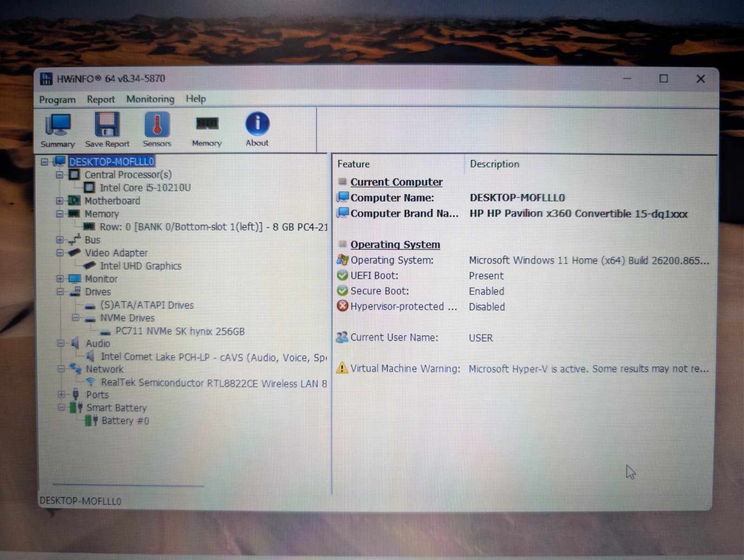
Task: Select RealTek RTL8822CE Wireless LAN entry
Action: tap(214, 383)
